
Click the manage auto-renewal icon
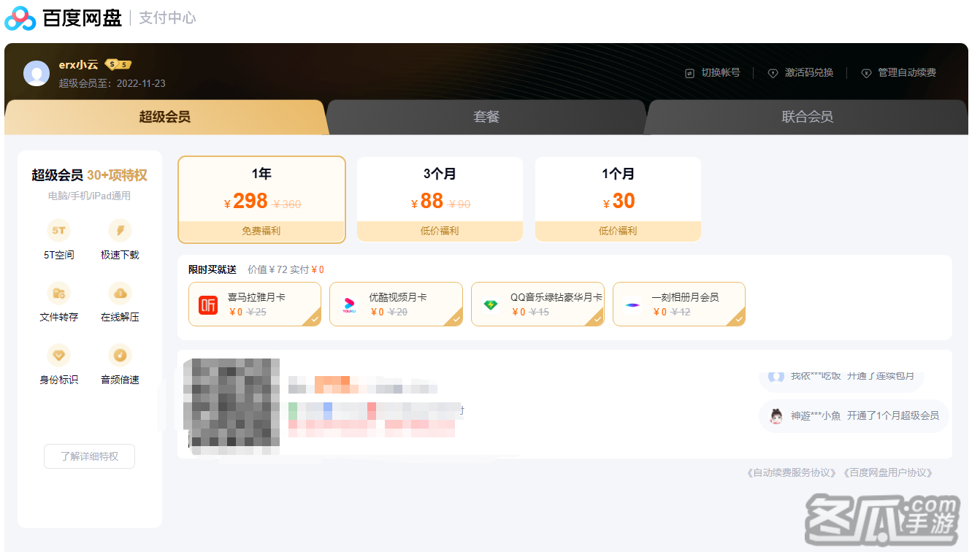(866, 73)
